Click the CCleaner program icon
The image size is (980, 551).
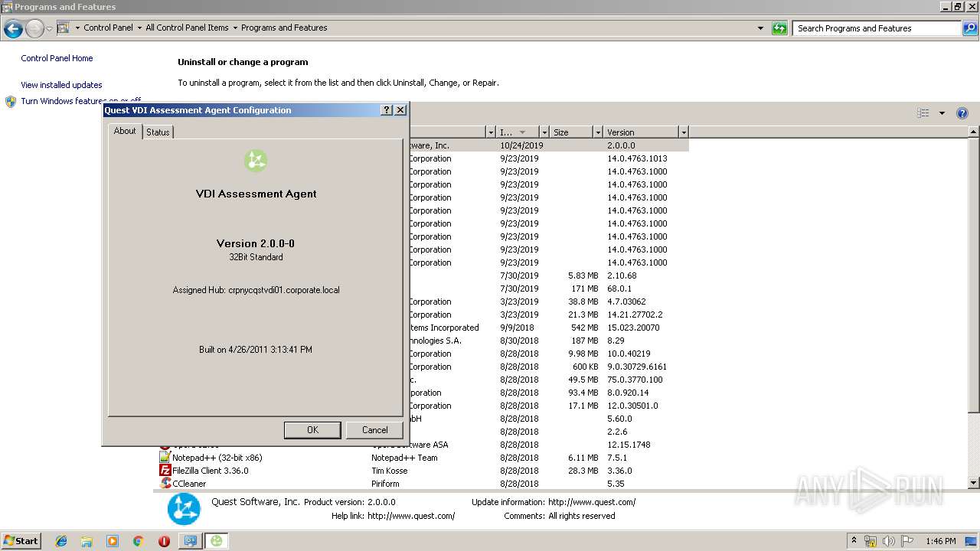(x=165, y=484)
